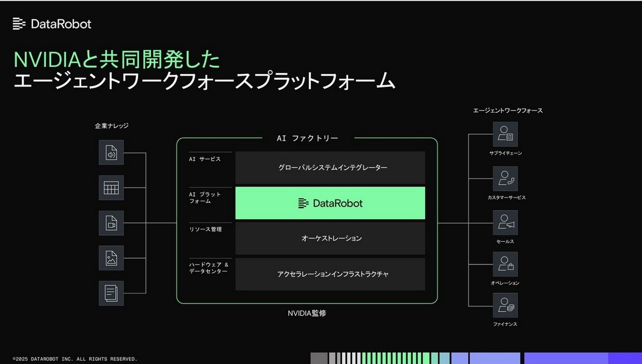Click the AI ファクトリー heading
Viewport: 642px width, 364px height.
(x=307, y=138)
